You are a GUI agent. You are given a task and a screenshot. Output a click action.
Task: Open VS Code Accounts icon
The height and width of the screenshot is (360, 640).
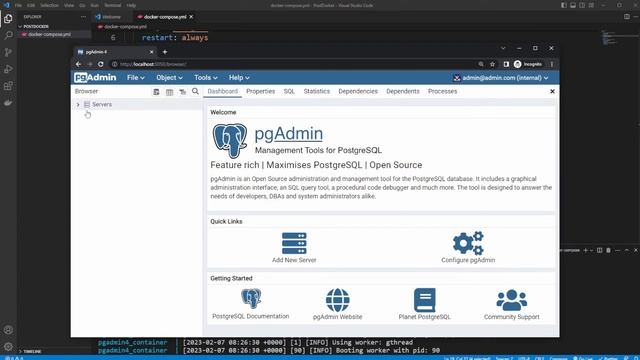(8, 330)
